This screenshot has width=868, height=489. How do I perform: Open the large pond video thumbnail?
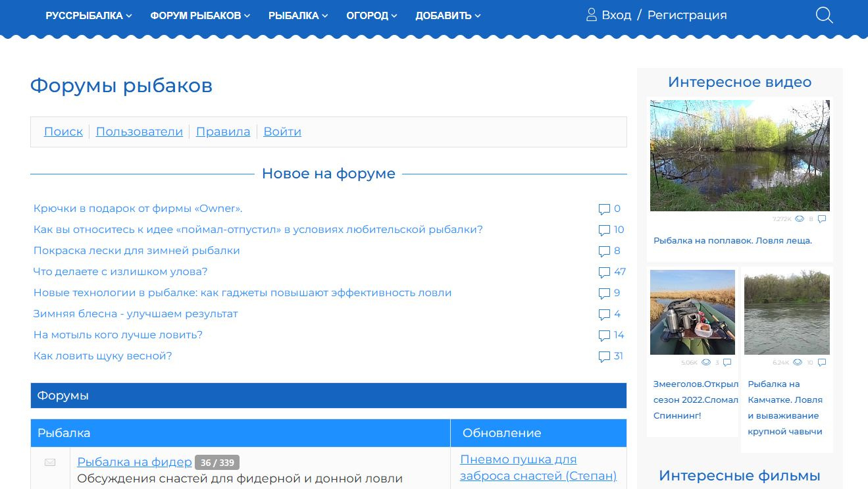tap(740, 155)
